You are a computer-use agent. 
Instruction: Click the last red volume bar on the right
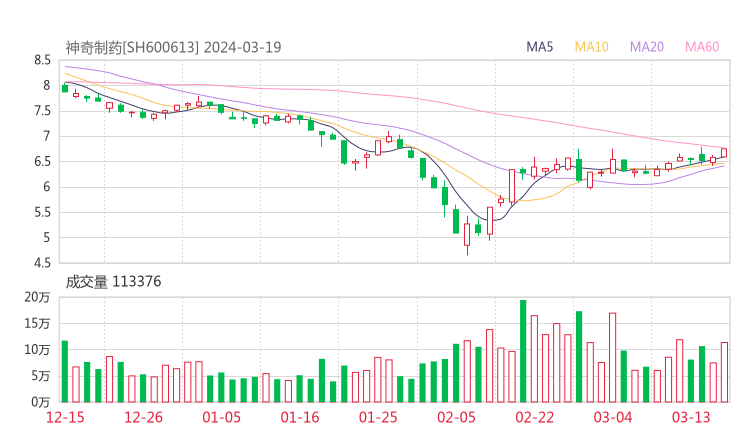tap(724, 371)
